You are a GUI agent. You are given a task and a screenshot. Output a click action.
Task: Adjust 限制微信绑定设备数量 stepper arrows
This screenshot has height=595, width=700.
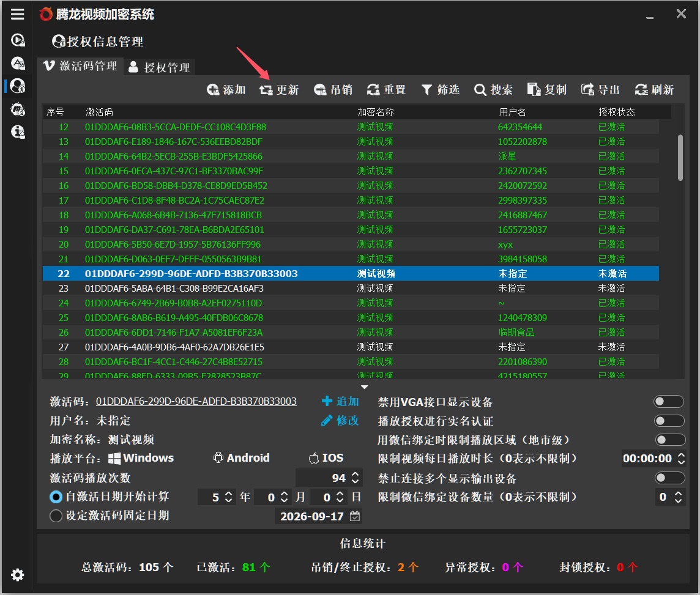tap(678, 497)
